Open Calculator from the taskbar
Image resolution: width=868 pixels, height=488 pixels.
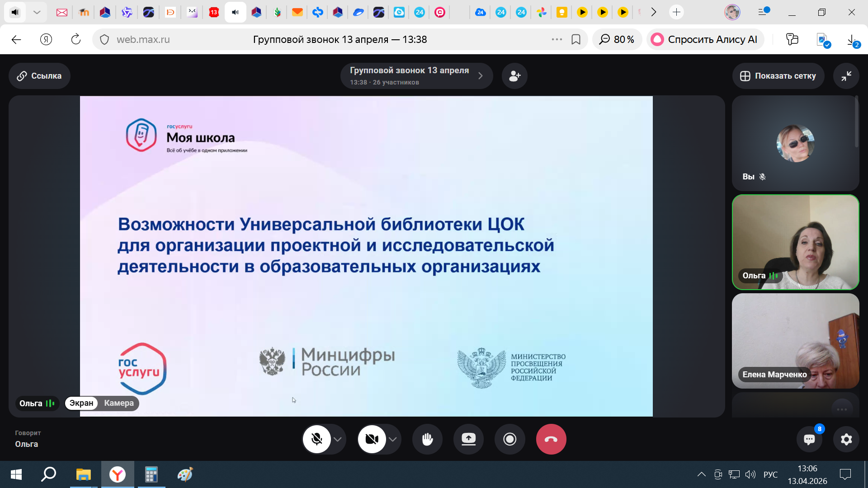tap(151, 474)
